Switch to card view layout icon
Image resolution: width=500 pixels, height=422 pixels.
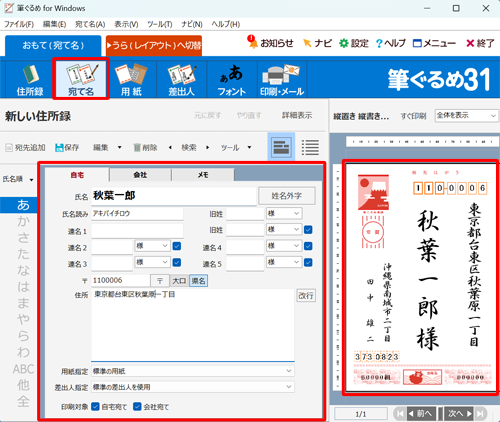(x=281, y=147)
